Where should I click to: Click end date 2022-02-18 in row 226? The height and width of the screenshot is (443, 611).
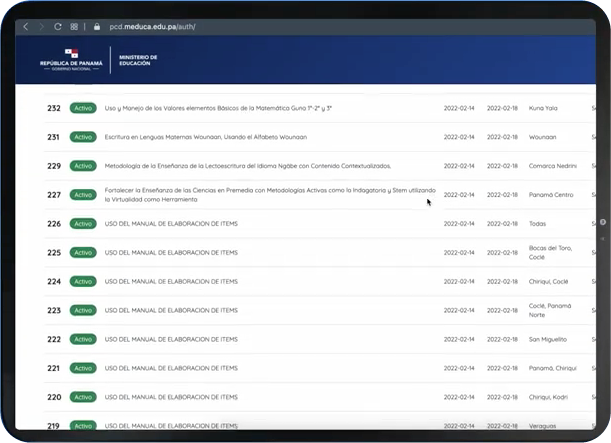(x=502, y=224)
